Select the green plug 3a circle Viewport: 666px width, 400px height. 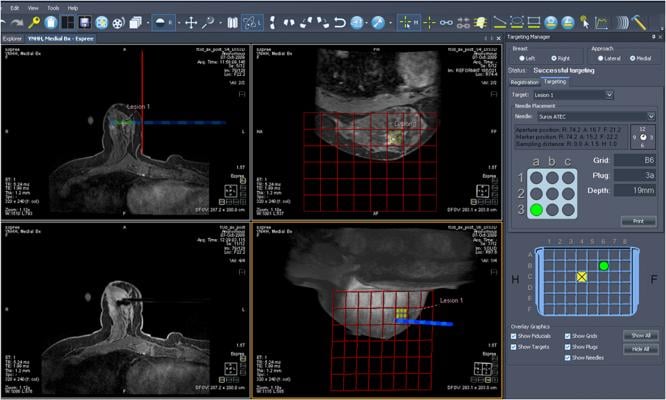tap(537, 209)
